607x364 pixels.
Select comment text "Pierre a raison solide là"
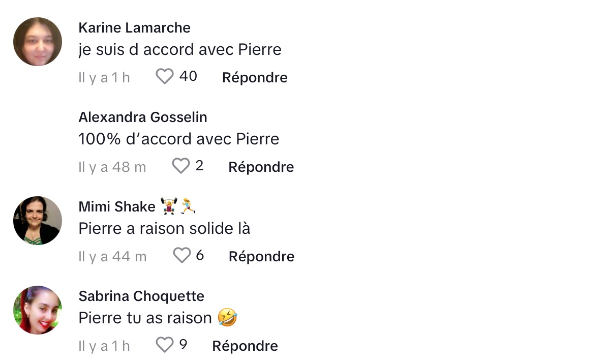(164, 228)
